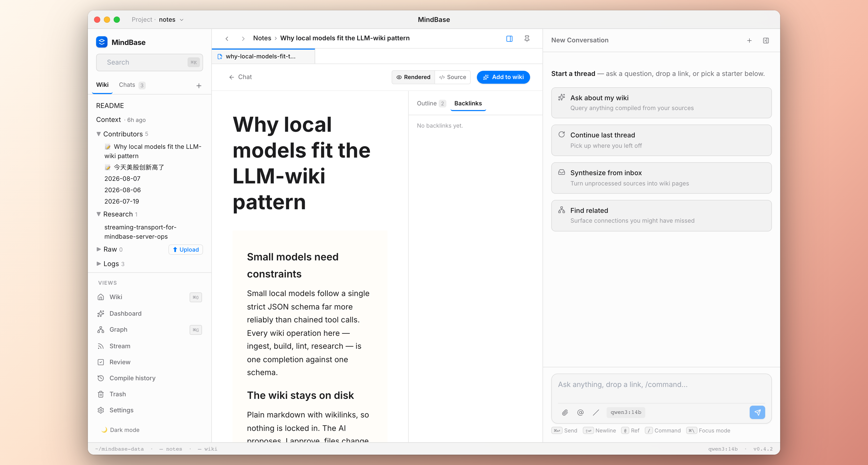The width and height of the screenshot is (868, 465).
Task: Click the slash command icon in composer
Action: pos(596,413)
